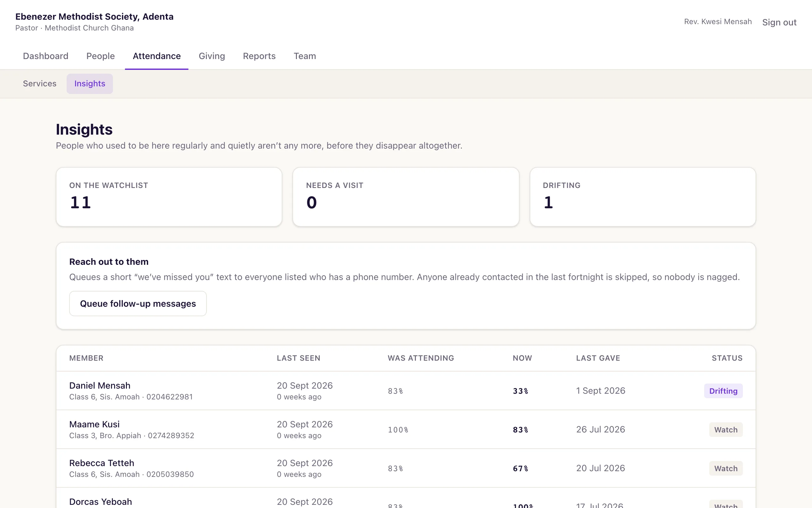Switch to the Services sub-tab
Screen dimensions: 812x508
40,84
